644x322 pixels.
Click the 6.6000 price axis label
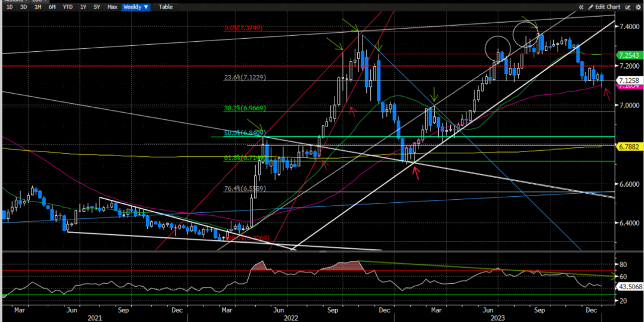click(x=628, y=184)
